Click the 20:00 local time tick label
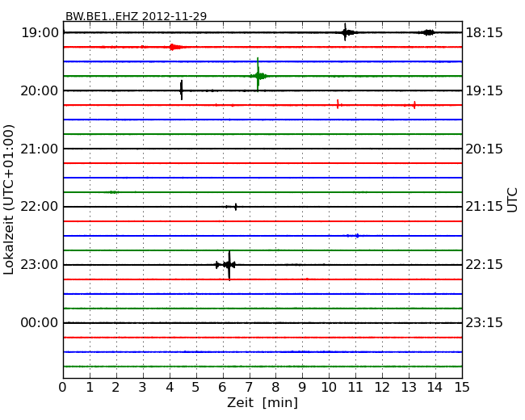Viewport: 525px width, 420px height. (x=40, y=90)
